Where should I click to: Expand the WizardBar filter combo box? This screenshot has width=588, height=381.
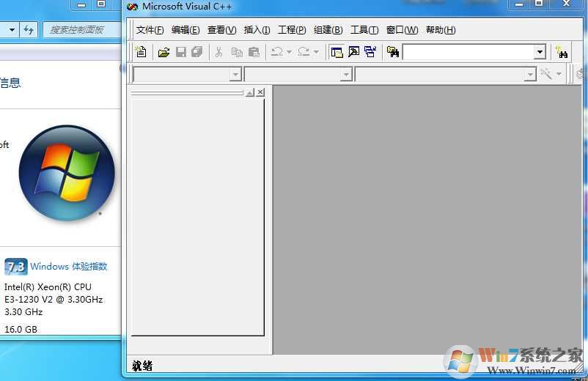(x=346, y=74)
